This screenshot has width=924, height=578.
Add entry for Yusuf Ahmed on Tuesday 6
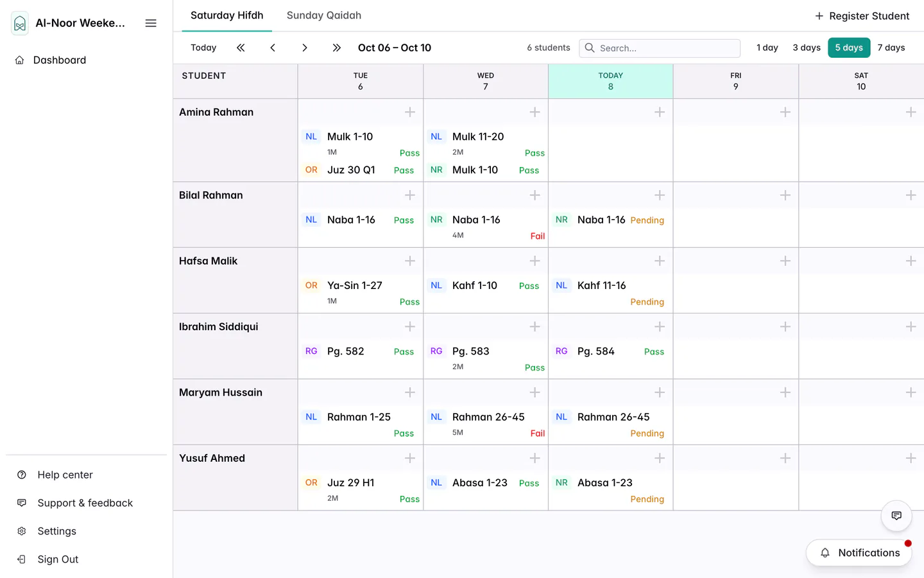click(410, 458)
